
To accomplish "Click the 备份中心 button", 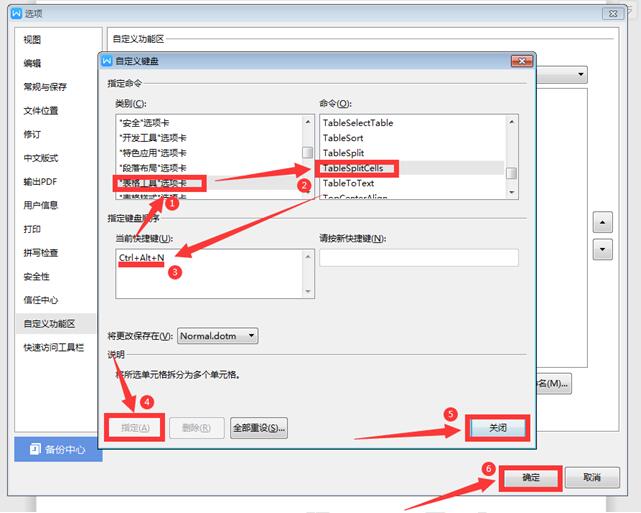I will click(58, 449).
